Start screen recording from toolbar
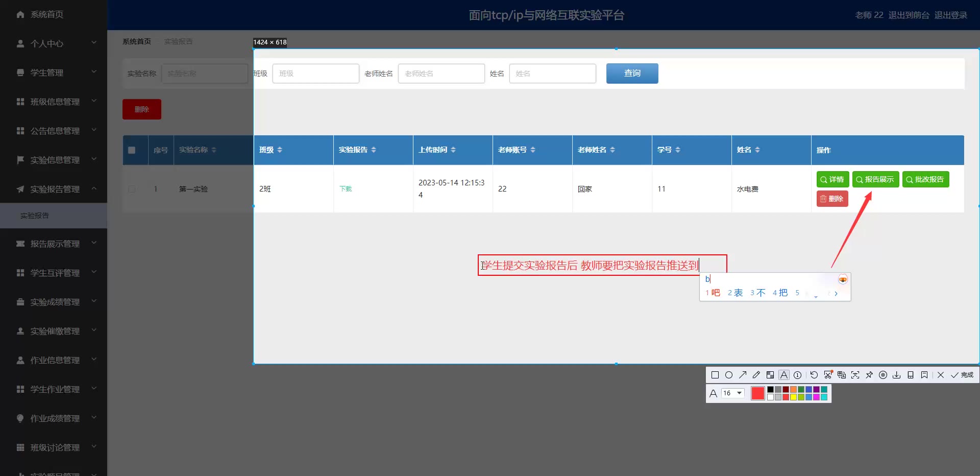This screenshot has width=980, height=476. tap(883, 375)
